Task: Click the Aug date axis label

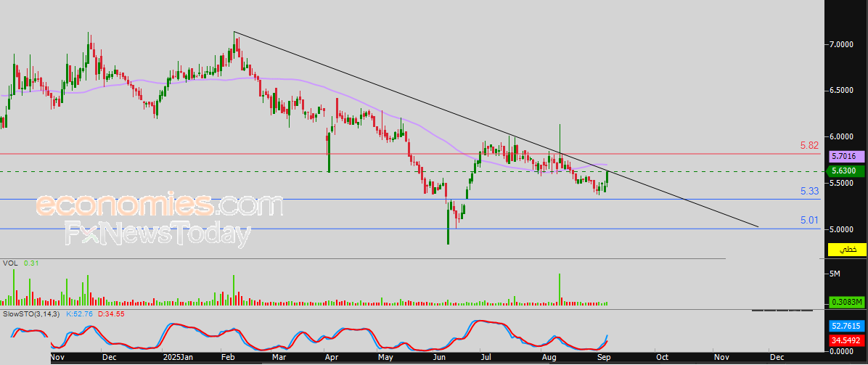Action: pos(549,358)
